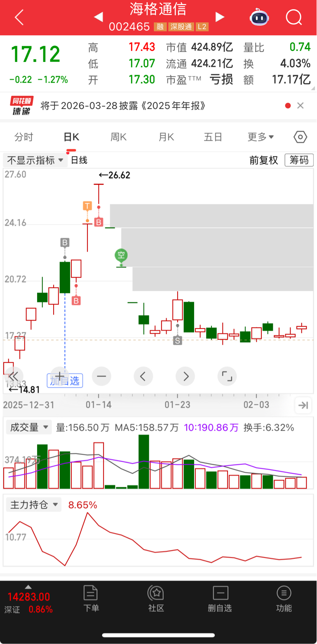Screen dimensions: 317x644
Task: Tap the back arrow in the header
Action: pos(19,18)
